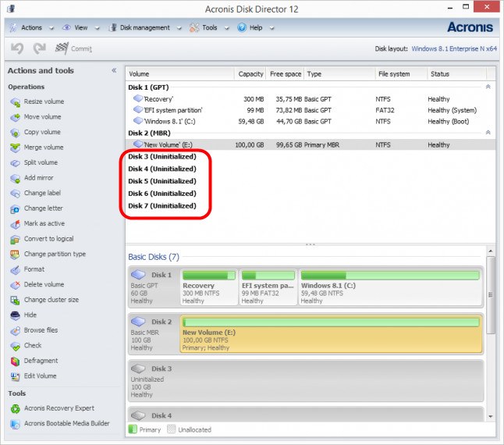This screenshot has height=445, width=504.
Task: Click the Merge volume icon
Action: [x=15, y=148]
